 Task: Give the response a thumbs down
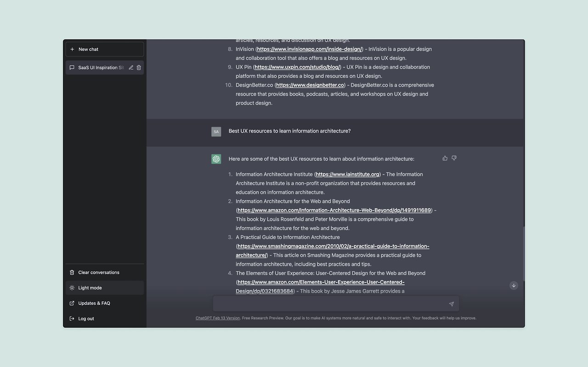coord(454,158)
